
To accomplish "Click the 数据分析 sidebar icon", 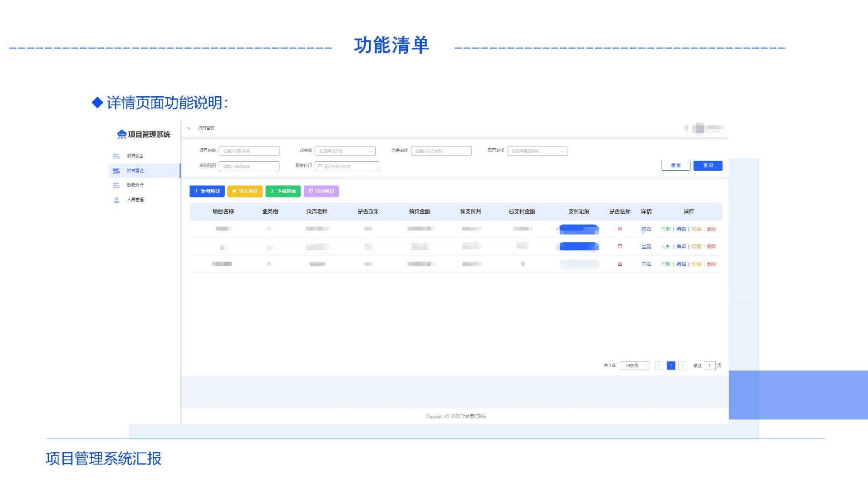I will [116, 185].
